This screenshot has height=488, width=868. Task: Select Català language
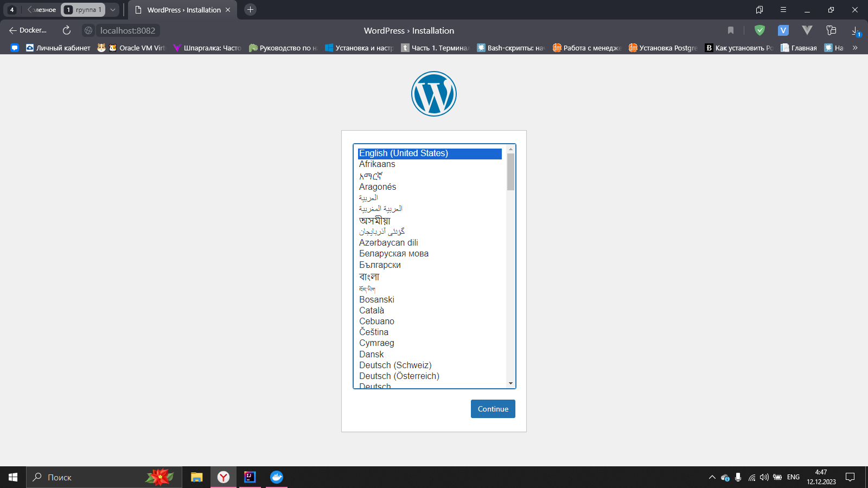pos(430,311)
